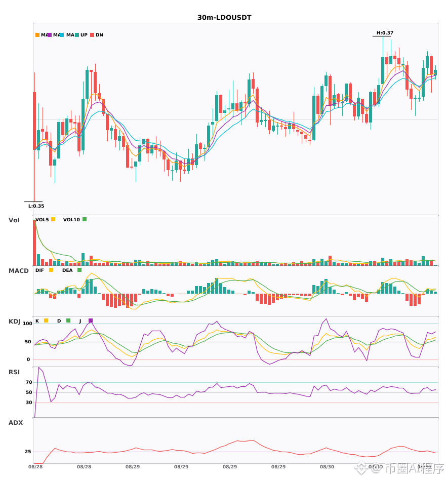448x481 pixels.
Task: Click the 30m-LDOUSDT chart title
Action: [x=224, y=18]
